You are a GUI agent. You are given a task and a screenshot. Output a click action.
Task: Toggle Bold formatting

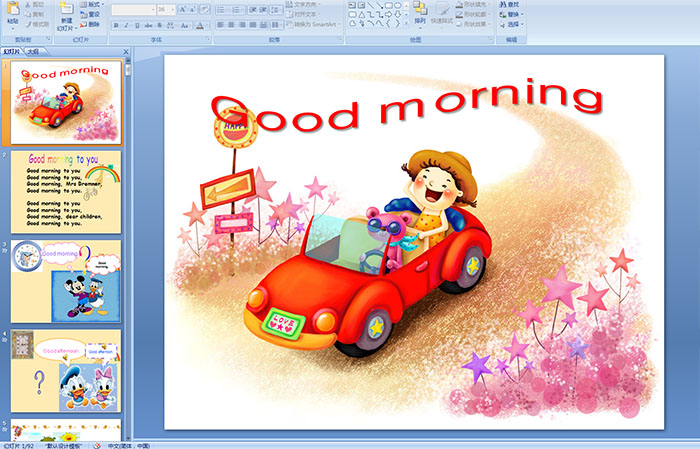pos(116,25)
